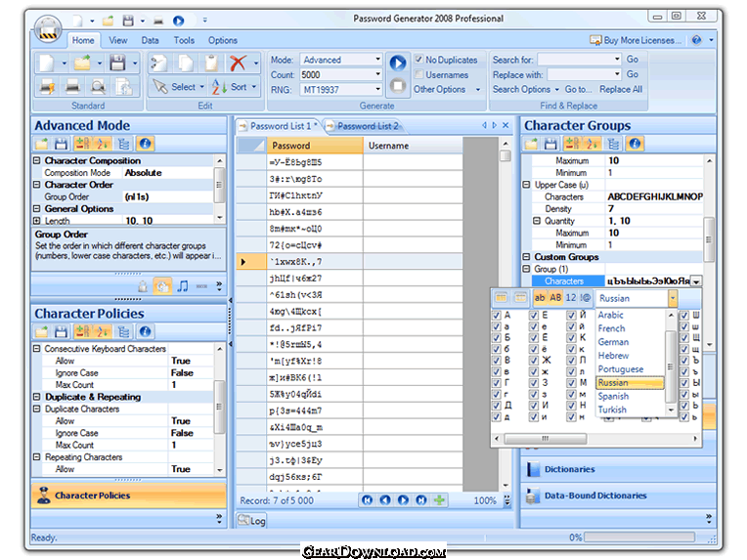Click the application orb button
The image size is (747, 560).
pyautogui.click(x=48, y=29)
